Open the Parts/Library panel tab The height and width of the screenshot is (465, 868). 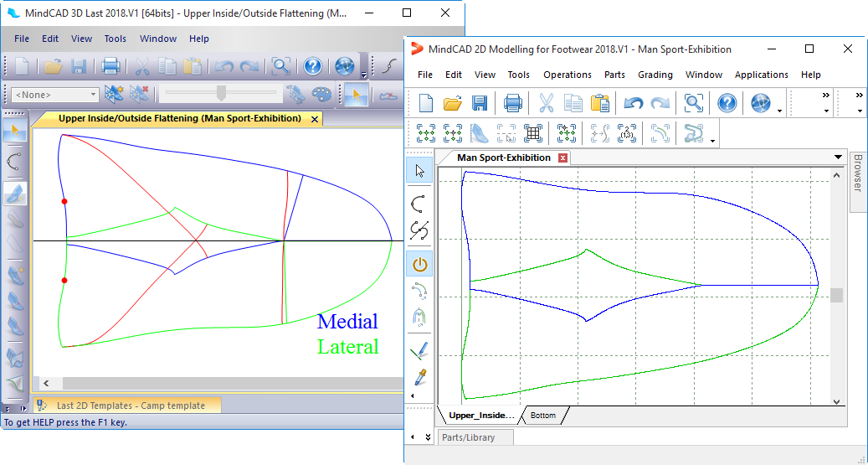coord(475,437)
